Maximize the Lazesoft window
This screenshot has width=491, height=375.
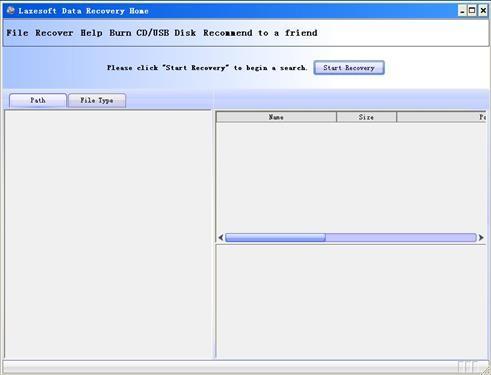tap(472, 11)
